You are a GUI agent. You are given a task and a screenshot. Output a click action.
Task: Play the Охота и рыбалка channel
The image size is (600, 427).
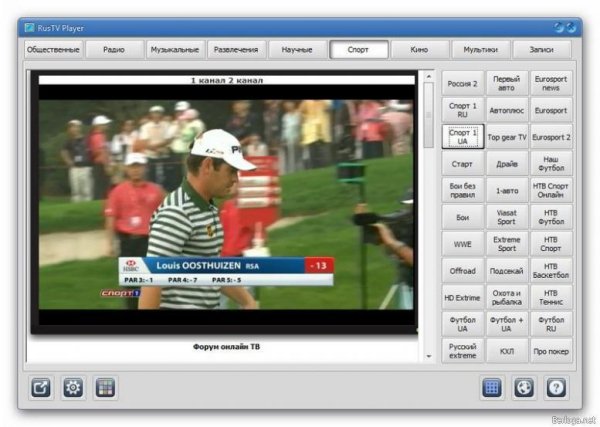(507, 298)
